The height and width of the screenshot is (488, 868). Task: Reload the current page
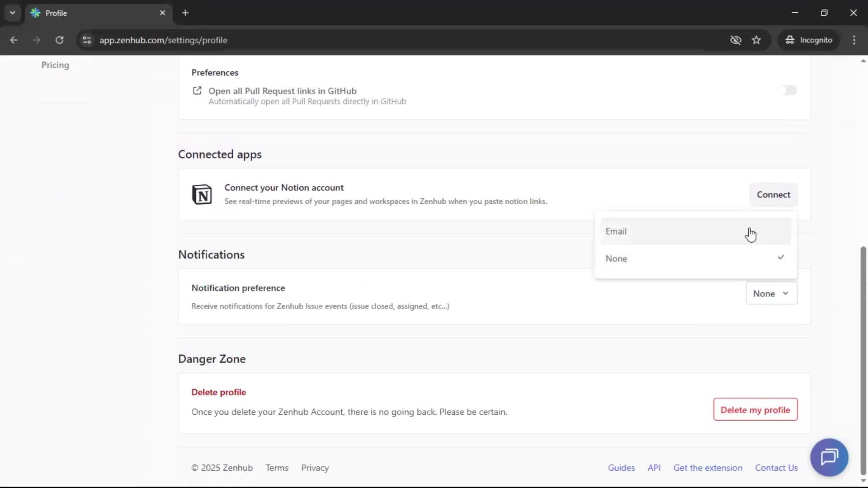(x=59, y=40)
